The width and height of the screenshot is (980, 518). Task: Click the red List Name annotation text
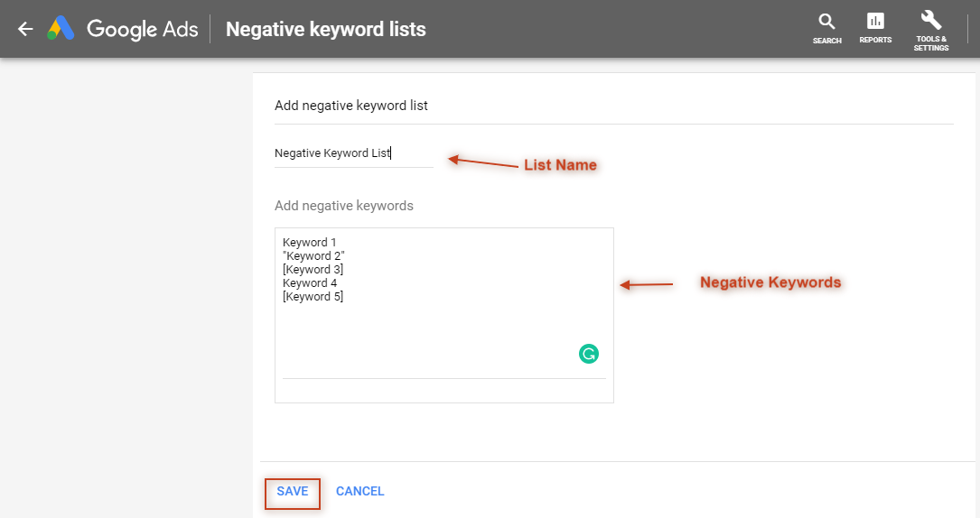[560, 165]
